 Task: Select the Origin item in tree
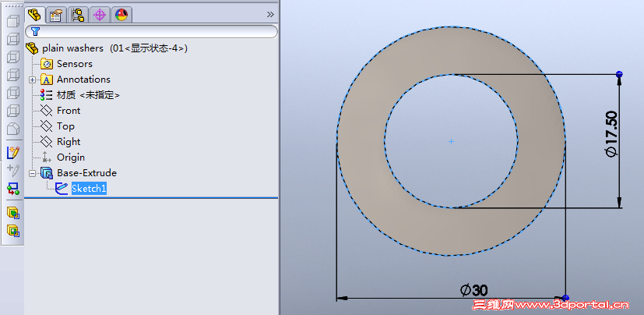[x=63, y=157]
